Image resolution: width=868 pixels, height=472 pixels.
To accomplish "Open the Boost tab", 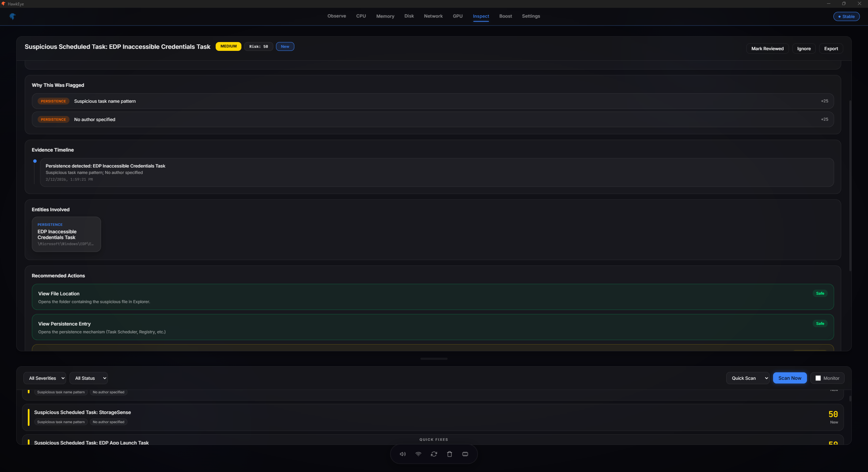I will pyautogui.click(x=505, y=16).
